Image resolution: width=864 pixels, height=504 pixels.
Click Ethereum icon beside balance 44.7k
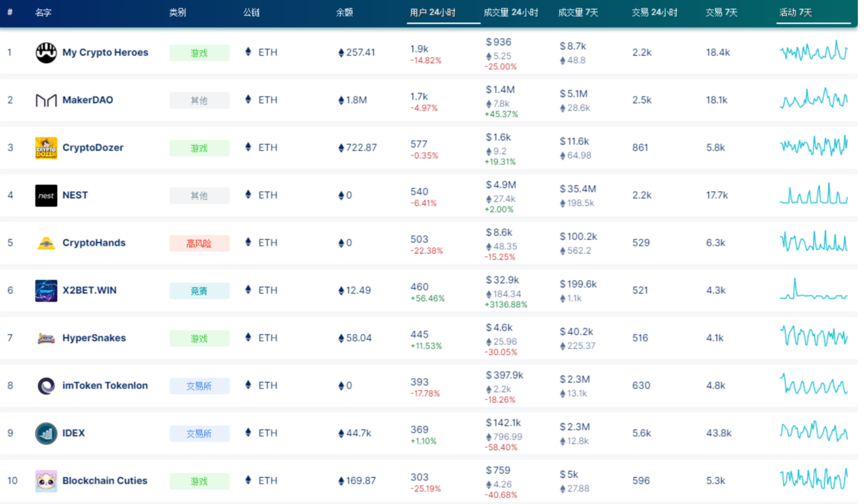(x=341, y=433)
